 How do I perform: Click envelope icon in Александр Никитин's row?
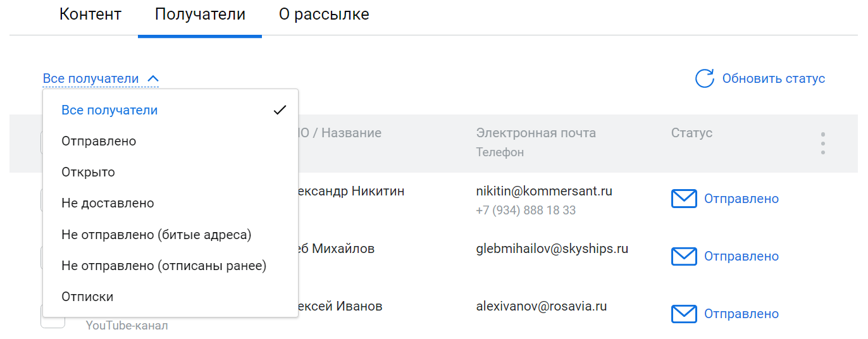click(683, 199)
